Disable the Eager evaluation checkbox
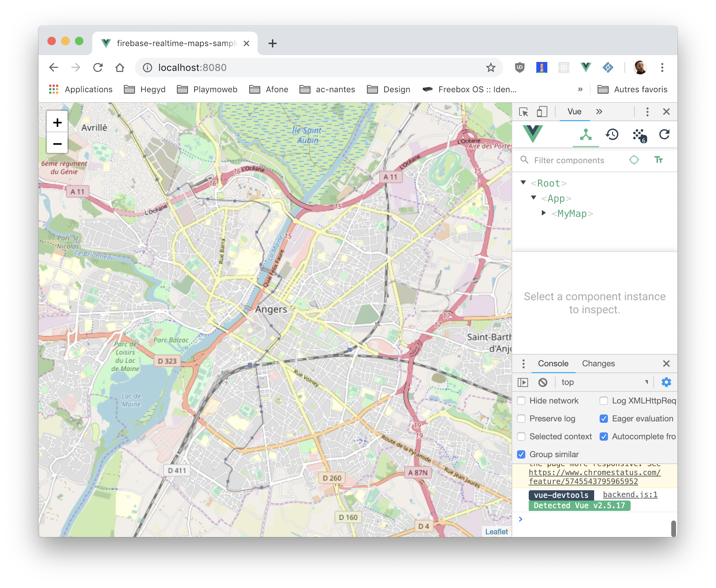The width and height of the screenshot is (716, 588). 604,419
